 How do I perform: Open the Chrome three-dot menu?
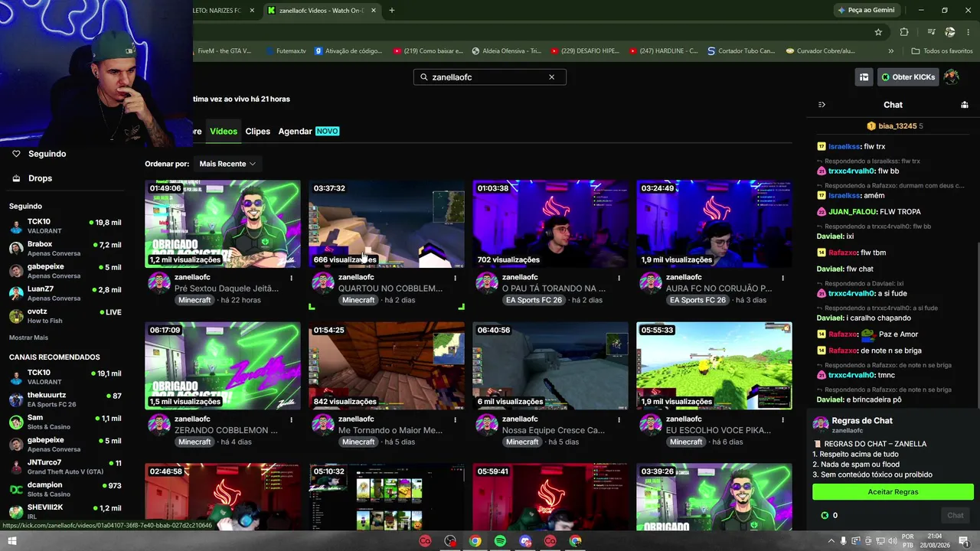969,32
